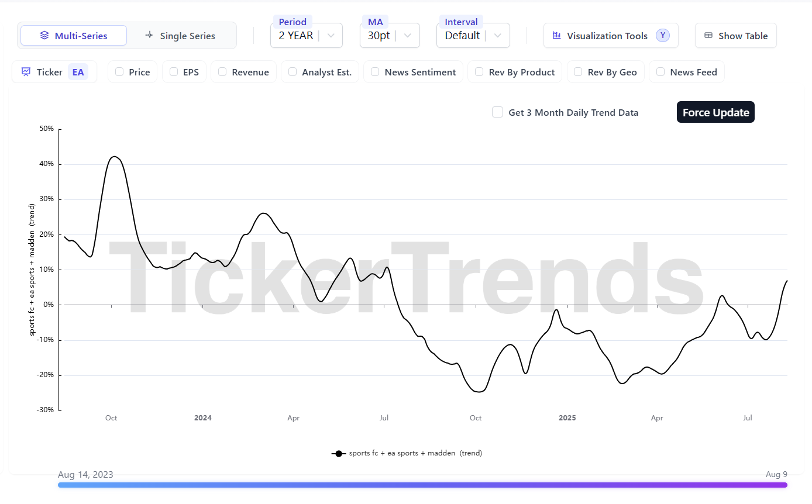Check Get 3 Month Daily Trend Data
Screen dimensions: 812x504
(x=497, y=112)
